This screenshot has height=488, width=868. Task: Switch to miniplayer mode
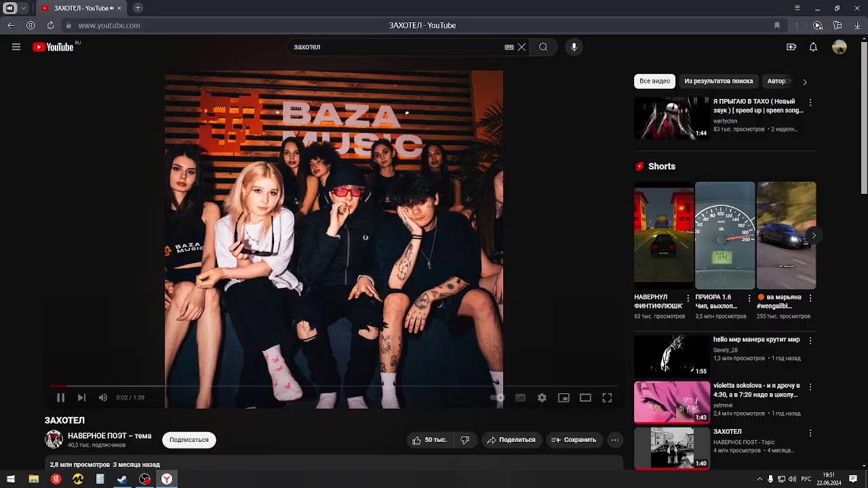coord(564,398)
